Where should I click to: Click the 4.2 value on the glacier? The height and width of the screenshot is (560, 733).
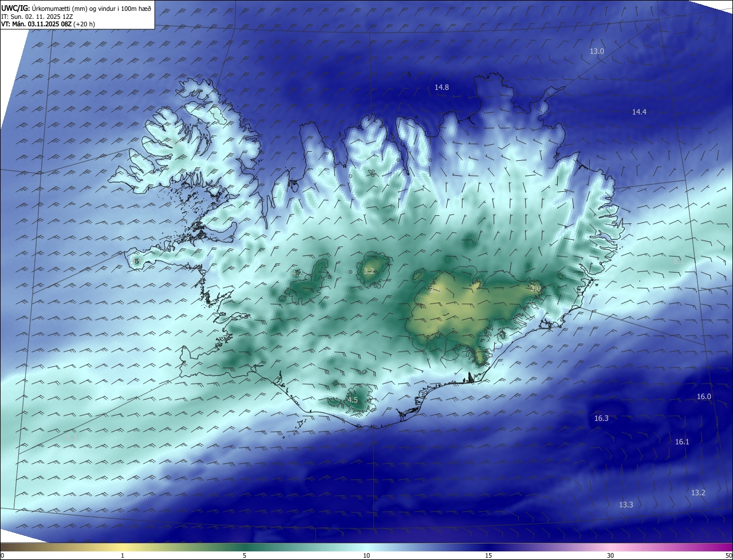point(297,274)
